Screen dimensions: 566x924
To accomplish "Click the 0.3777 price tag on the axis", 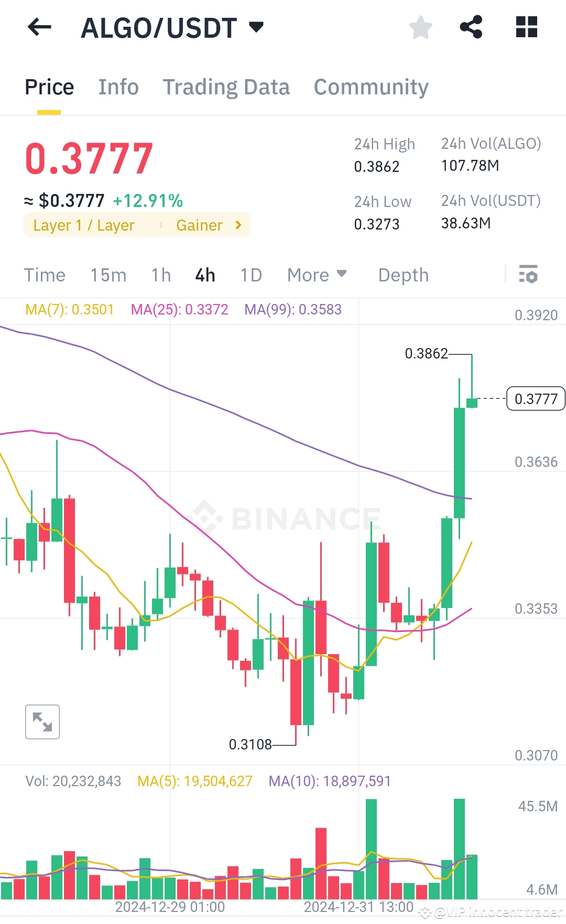I will (x=535, y=399).
